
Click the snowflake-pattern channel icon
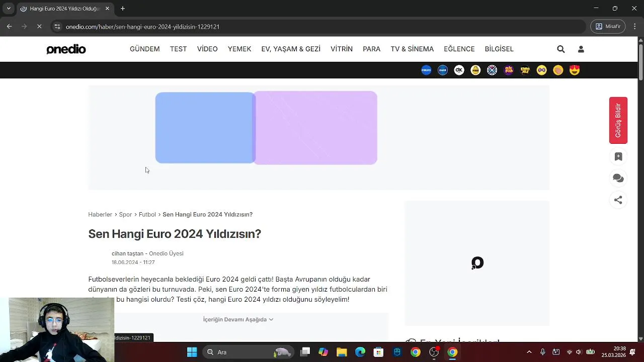pos(492,70)
